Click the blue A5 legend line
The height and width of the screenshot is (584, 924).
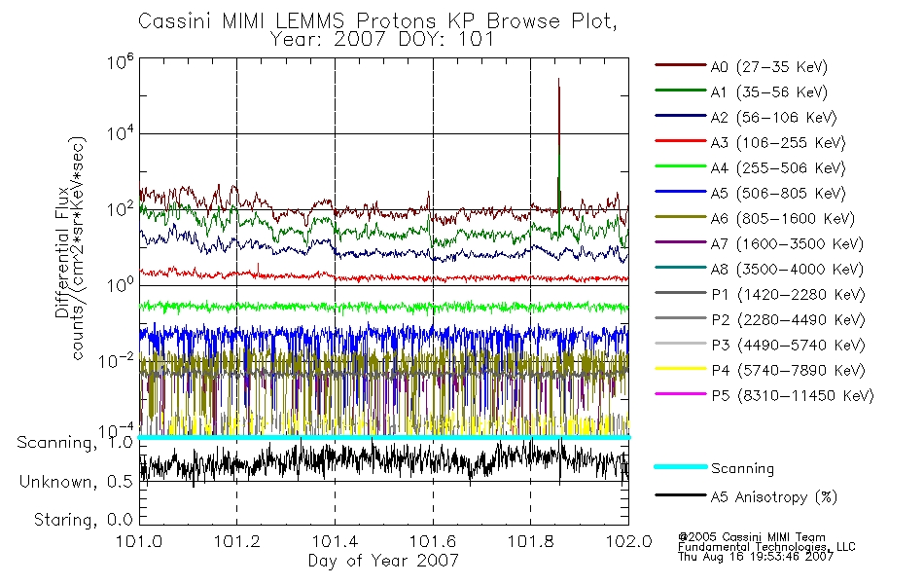681,191
